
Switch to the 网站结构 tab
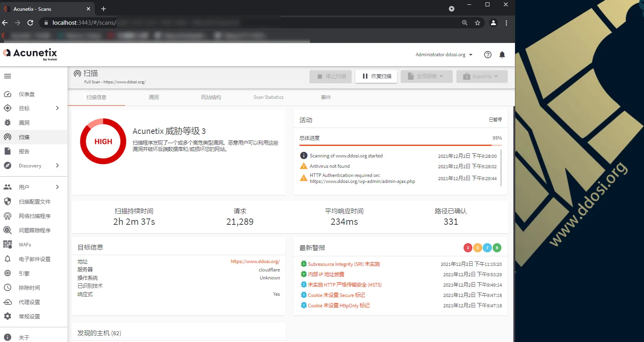[211, 97]
